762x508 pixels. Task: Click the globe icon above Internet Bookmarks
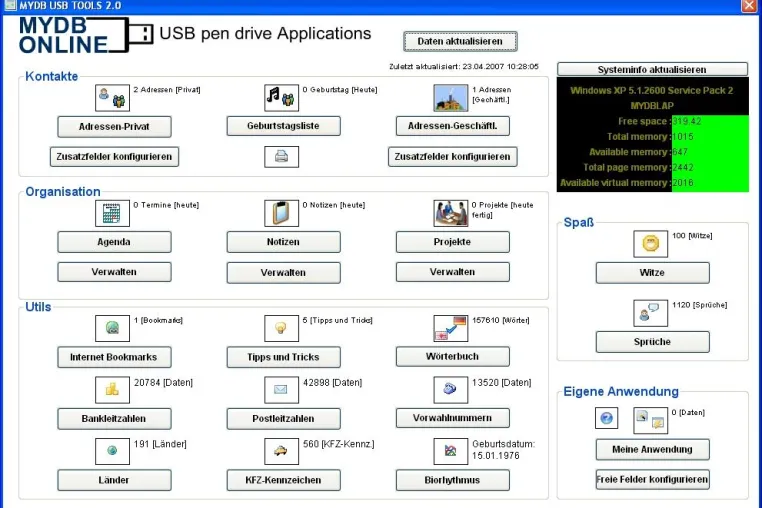pyautogui.click(x=112, y=328)
